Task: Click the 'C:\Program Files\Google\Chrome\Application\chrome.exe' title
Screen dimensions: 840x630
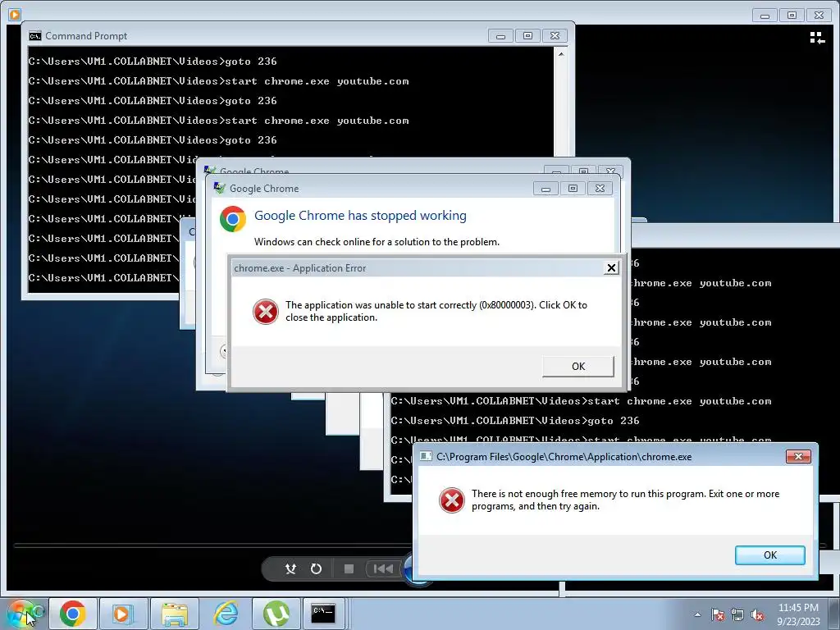Action: click(x=564, y=457)
